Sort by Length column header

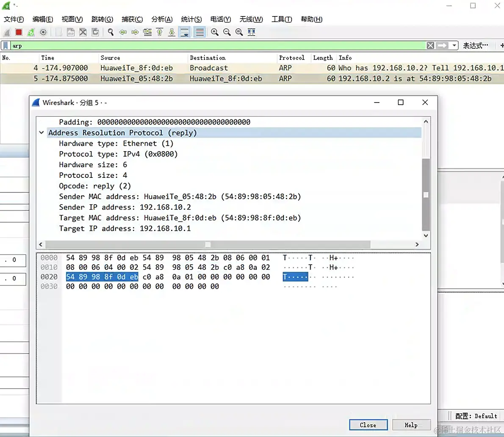(323, 58)
